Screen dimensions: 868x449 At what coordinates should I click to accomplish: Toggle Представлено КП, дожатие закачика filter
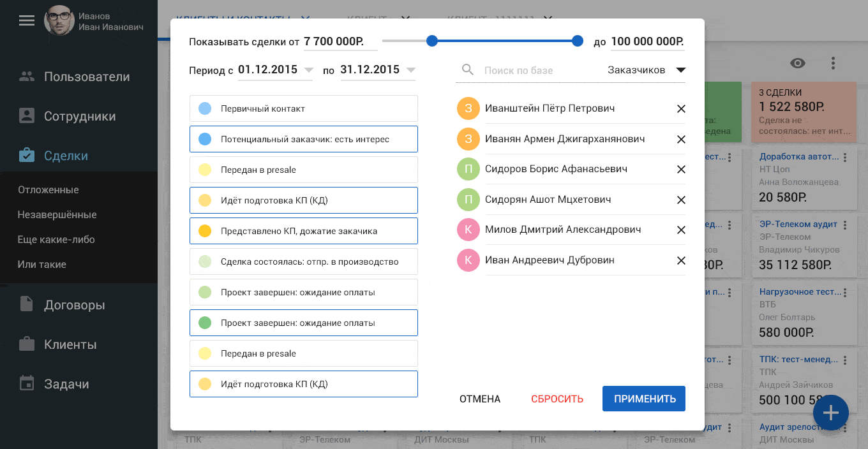point(304,231)
